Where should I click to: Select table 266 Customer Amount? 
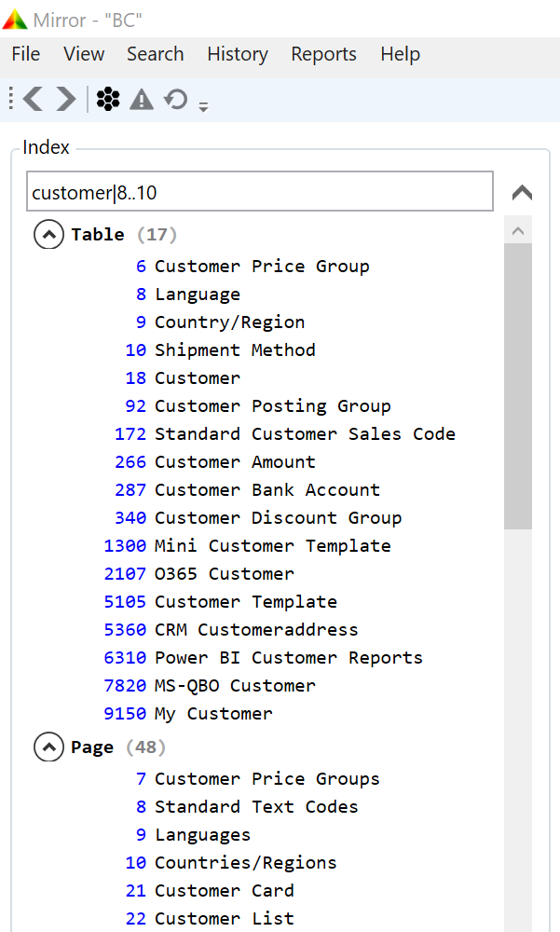click(x=214, y=462)
